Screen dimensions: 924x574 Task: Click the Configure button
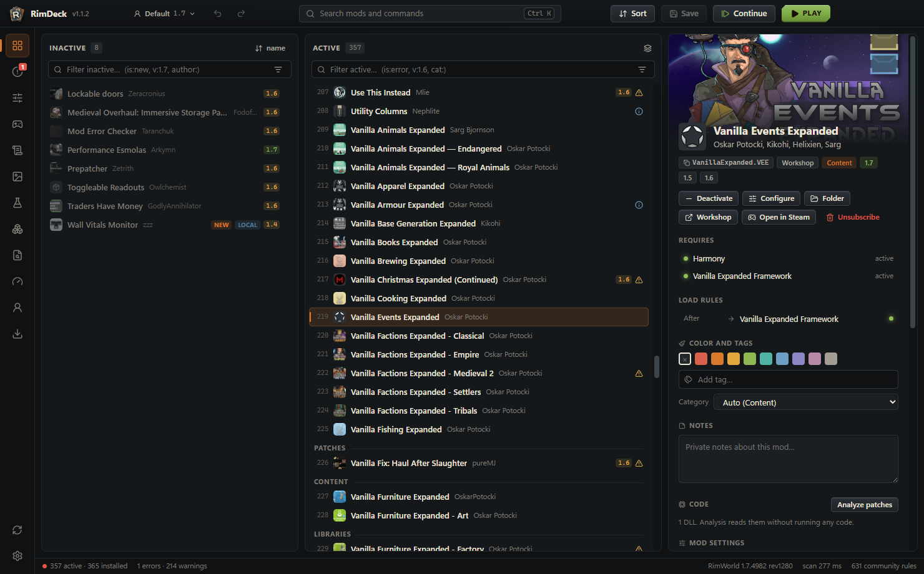[x=771, y=198]
